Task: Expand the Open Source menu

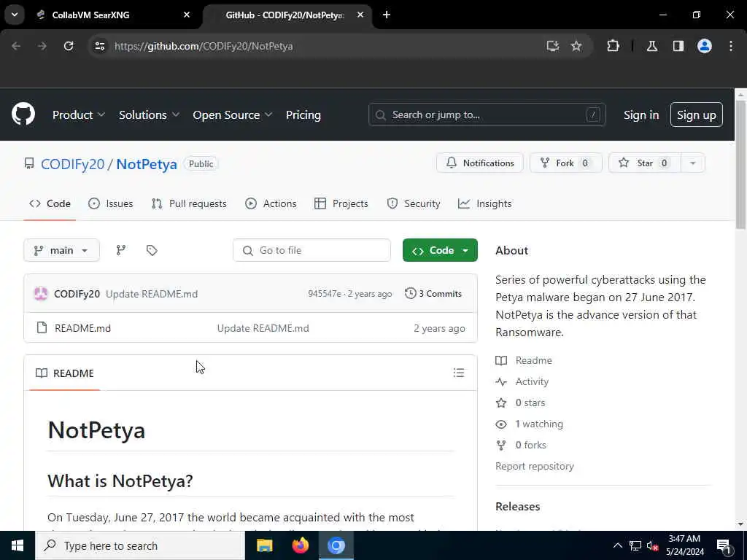Action: pyautogui.click(x=233, y=114)
